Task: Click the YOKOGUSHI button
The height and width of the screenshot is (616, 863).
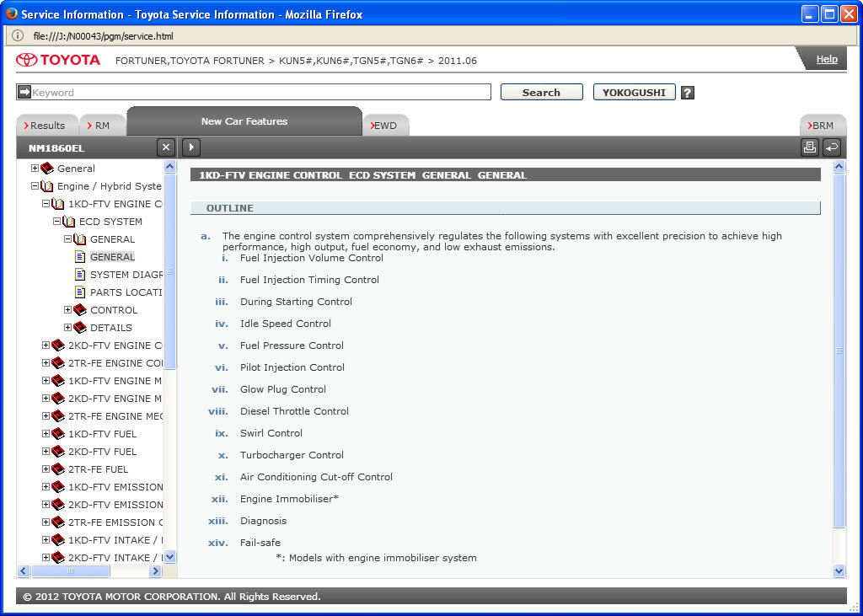Action: tap(634, 93)
